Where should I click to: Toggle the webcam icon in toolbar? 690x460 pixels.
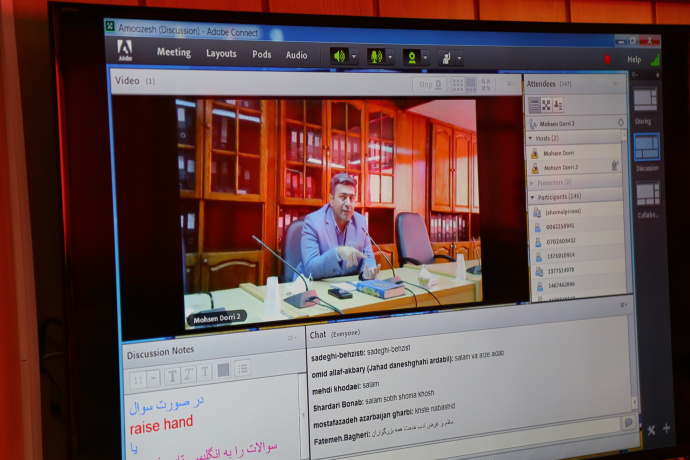tap(410, 57)
